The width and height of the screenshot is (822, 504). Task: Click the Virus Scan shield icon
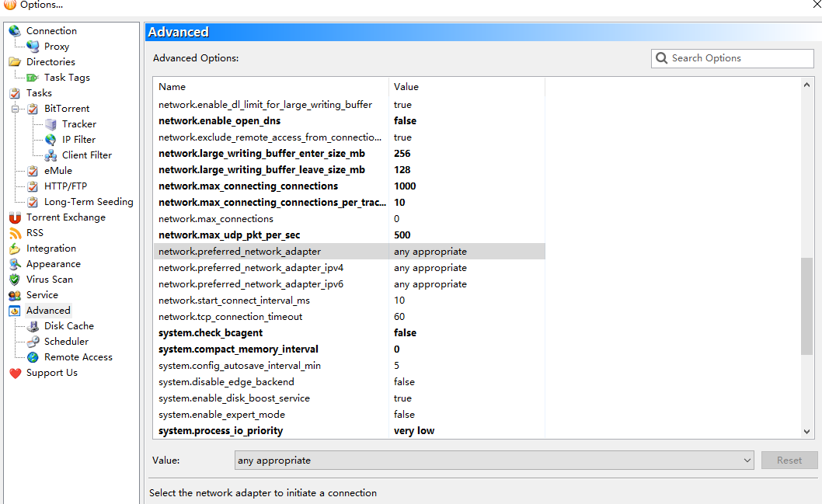tap(15, 280)
